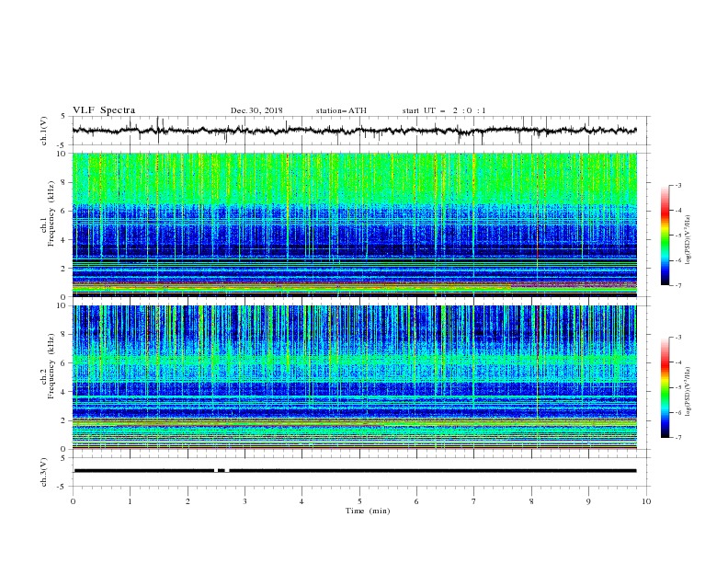Viewport: 728px width, 563px height.
Task: Click the ch.2 spectrogram panel
Action: pos(354,377)
